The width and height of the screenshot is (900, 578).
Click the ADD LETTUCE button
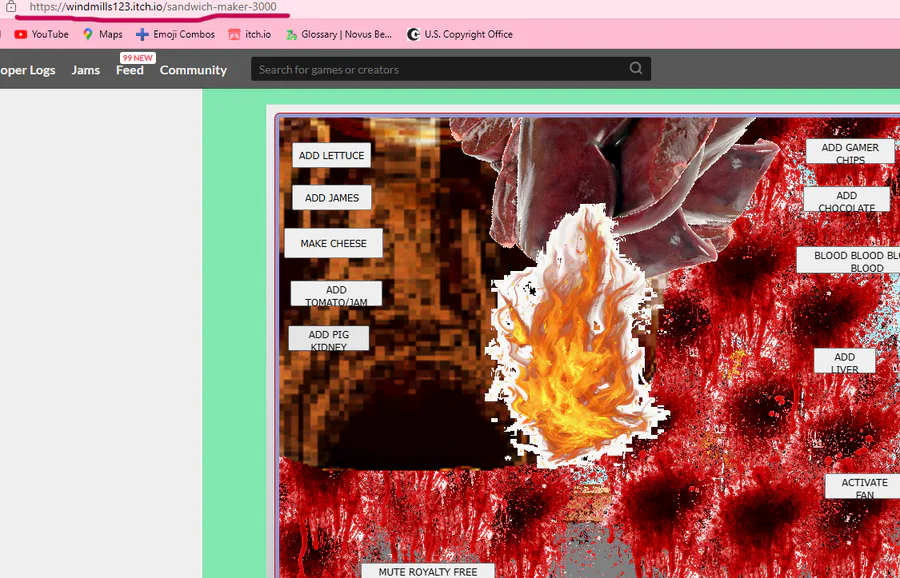tap(332, 155)
